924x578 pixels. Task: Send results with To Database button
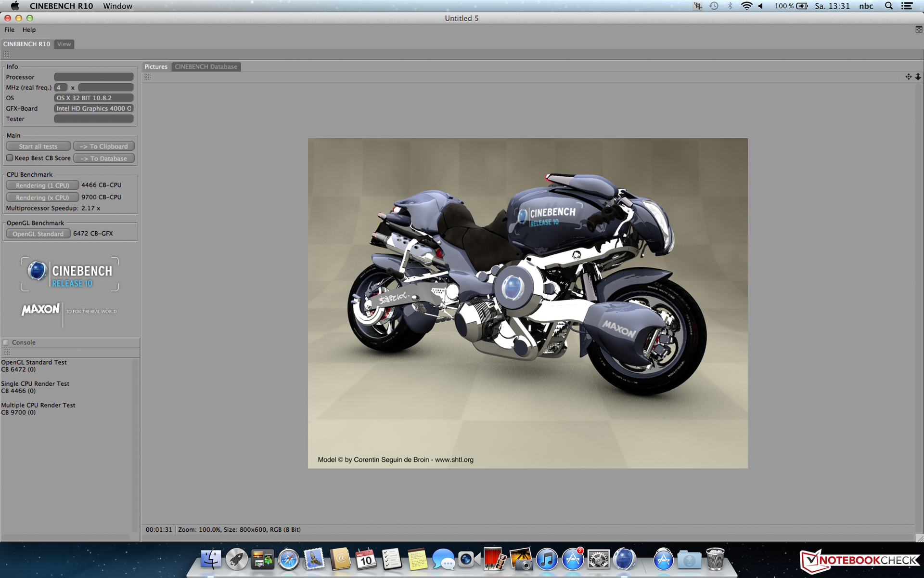(104, 158)
